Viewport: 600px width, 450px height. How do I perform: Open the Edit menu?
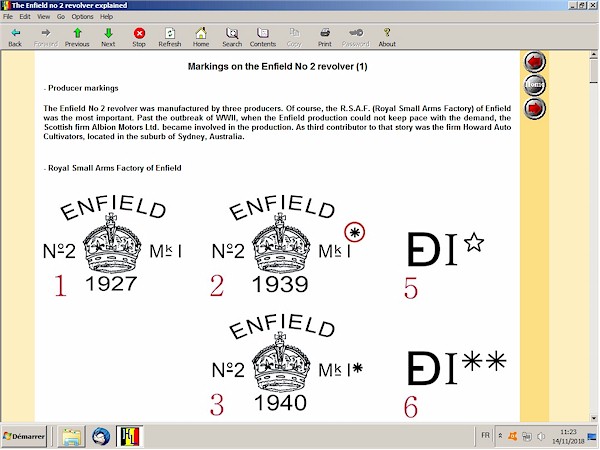pos(25,16)
